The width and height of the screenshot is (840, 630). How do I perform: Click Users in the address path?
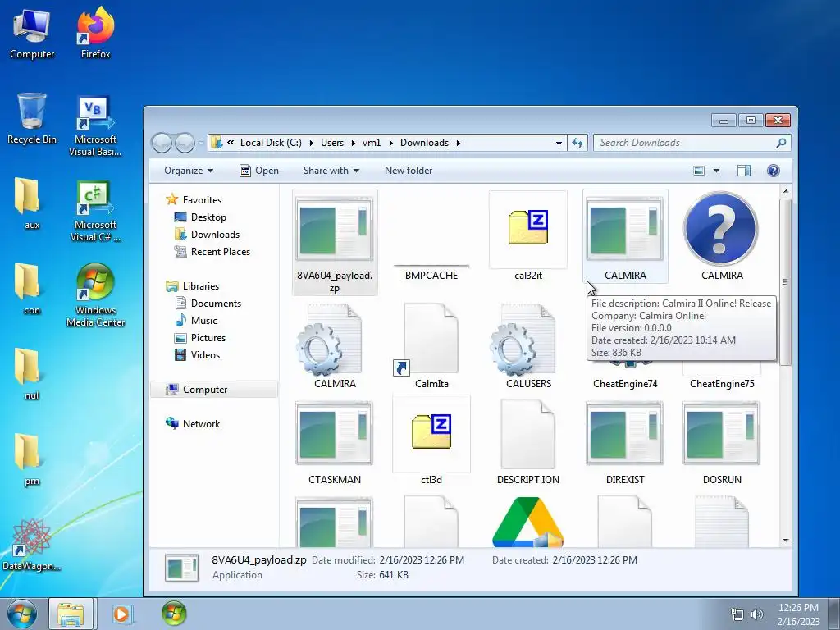[x=332, y=143]
